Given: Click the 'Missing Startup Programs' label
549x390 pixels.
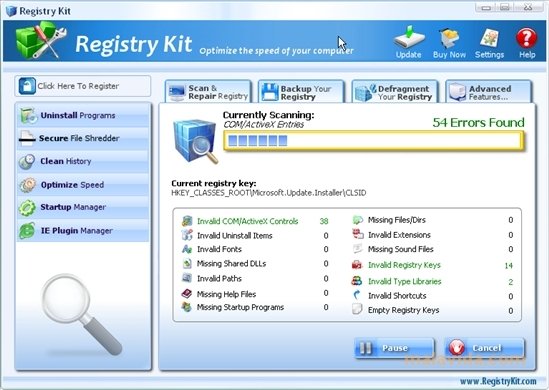Looking at the screenshot, I should tap(240, 307).
